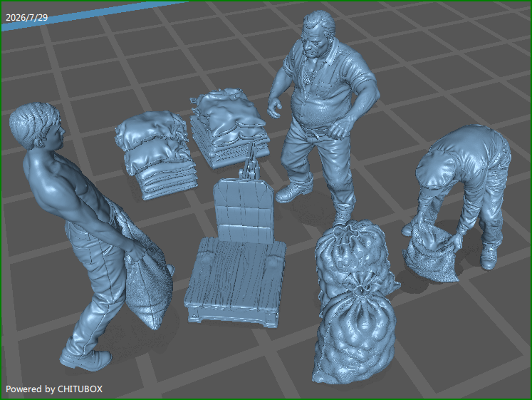Click the blue stripe at the top-left corner
532x400 pixels.
point(92,15)
